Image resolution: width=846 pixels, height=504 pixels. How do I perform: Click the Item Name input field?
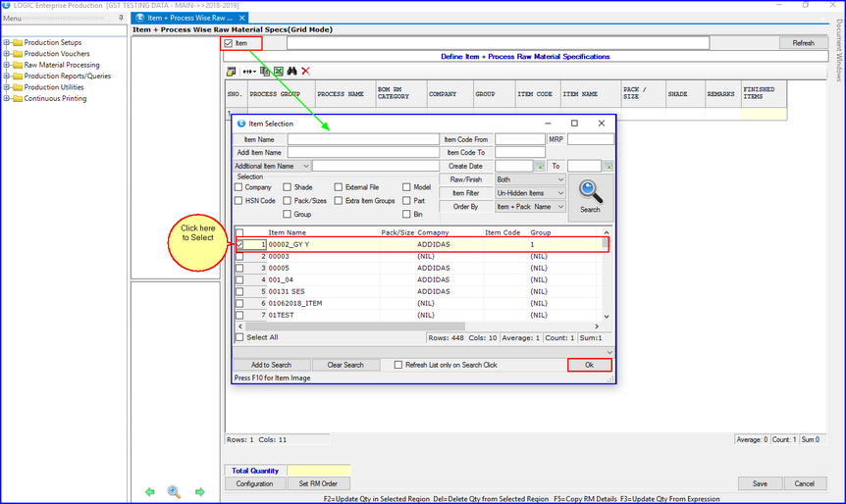click(362, 140)
